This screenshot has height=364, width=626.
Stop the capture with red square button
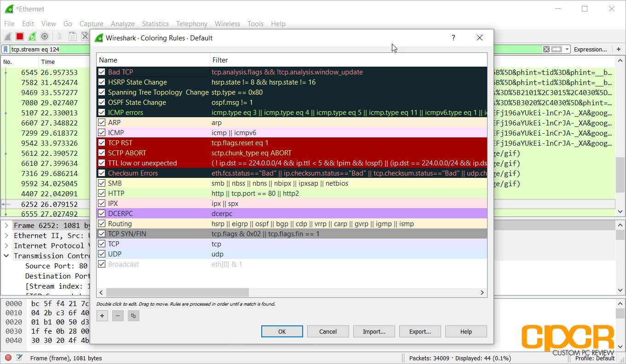[20, 36]
